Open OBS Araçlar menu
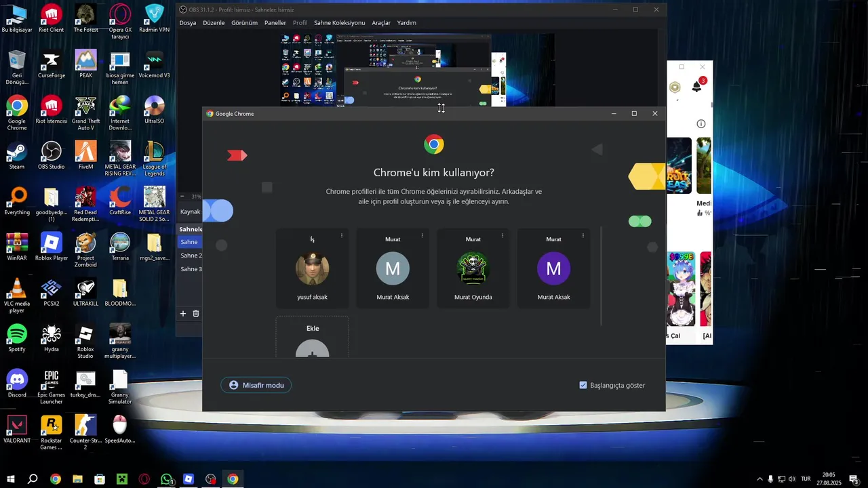This screenshot has width=868, height=488. pyautogui.click(x=381, y=23)
